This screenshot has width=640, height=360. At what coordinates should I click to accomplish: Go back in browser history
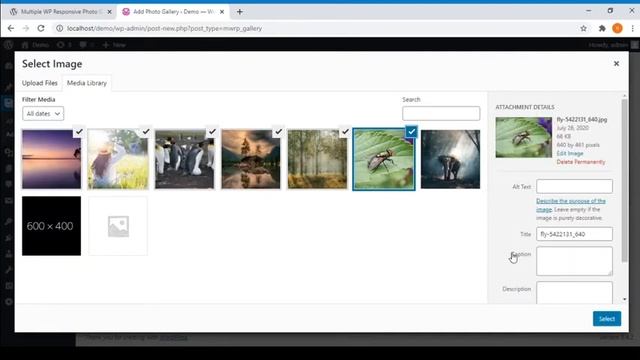[11, 28]
